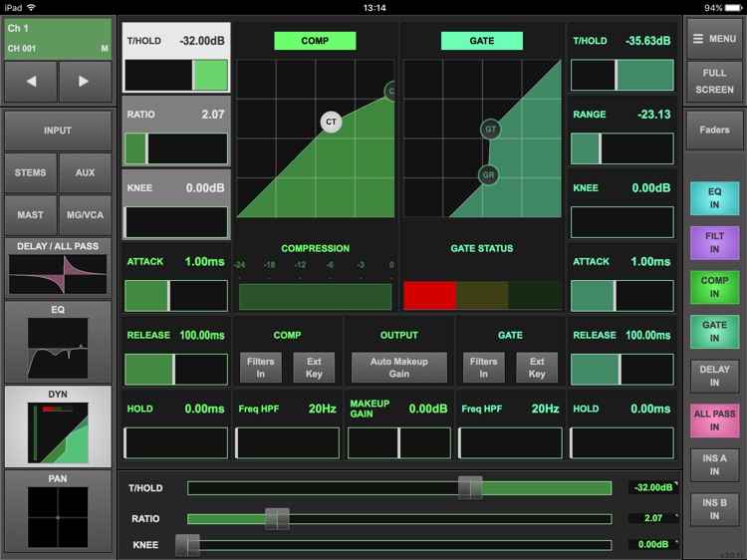Enable compressor Filters In
This screenshot has height=560, width=747.
pyautogui.click(x=261, y=368)
